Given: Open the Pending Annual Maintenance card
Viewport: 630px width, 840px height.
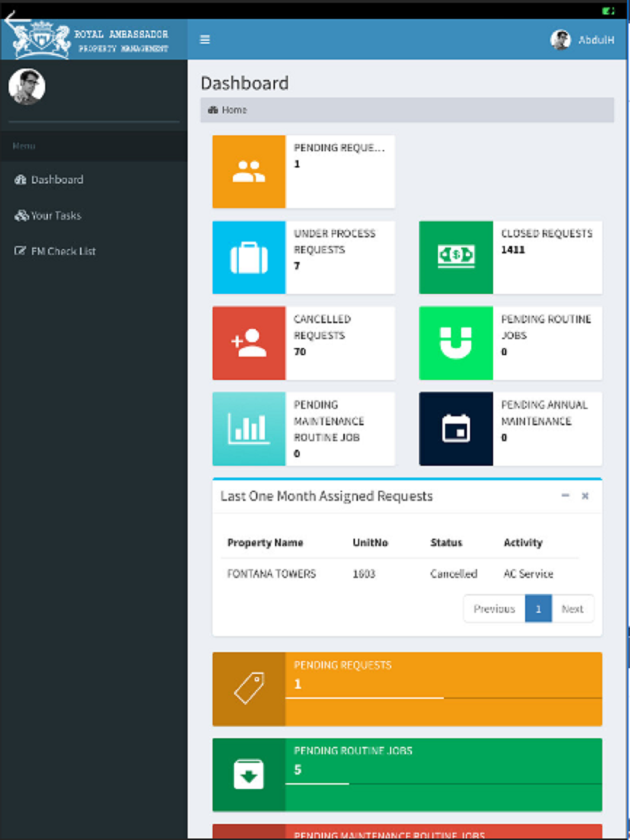Looking at the screenshot, I should click(x=511, y=429).
